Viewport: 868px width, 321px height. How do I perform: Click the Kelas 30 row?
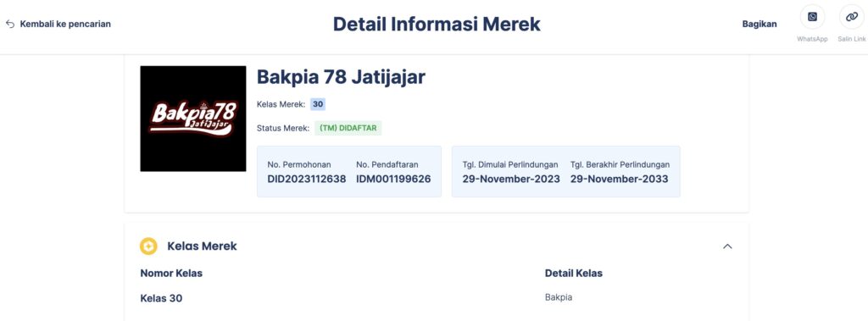click(x=161, y=298)
